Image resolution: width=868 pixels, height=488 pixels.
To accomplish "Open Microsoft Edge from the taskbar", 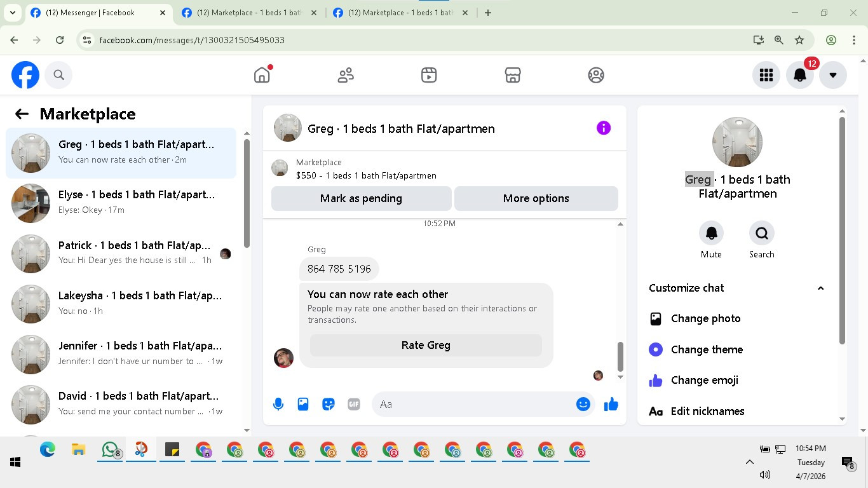I will 48,450.
